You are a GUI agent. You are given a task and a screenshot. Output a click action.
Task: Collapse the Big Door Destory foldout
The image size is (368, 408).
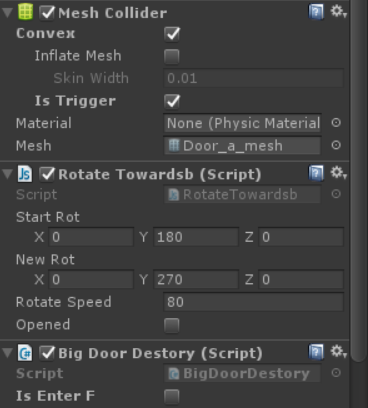coord(7,353)
